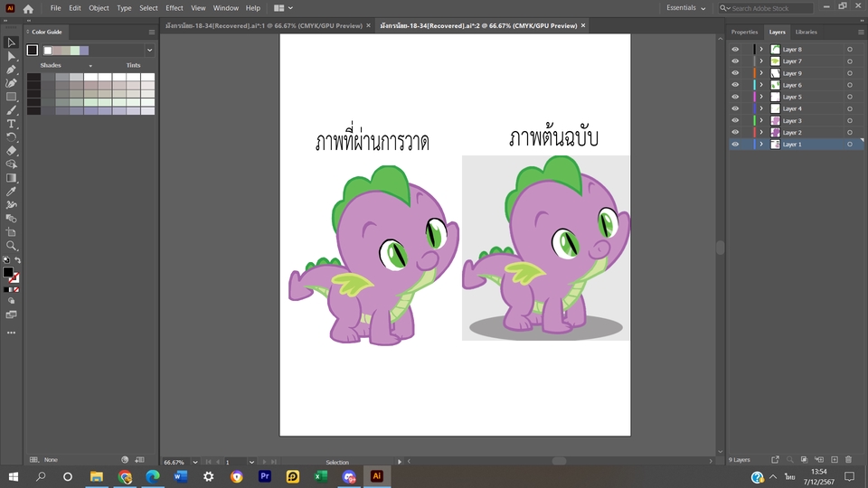This screenshot has height=488, width=868.
Task: Select the Symbol Sprayer tool
Action: point(11,205)
